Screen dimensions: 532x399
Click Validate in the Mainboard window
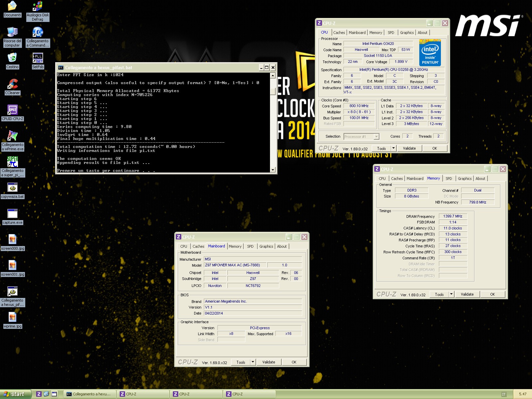(269, 362)
